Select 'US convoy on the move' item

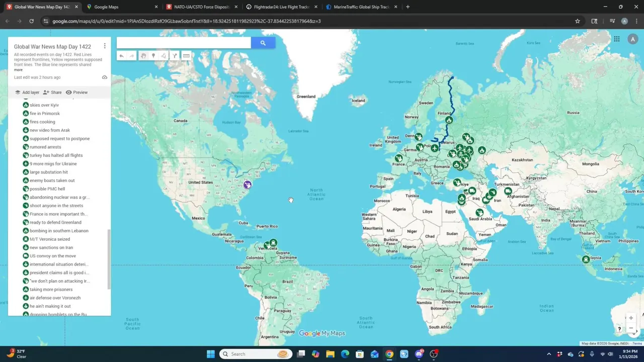click(53, 256)
